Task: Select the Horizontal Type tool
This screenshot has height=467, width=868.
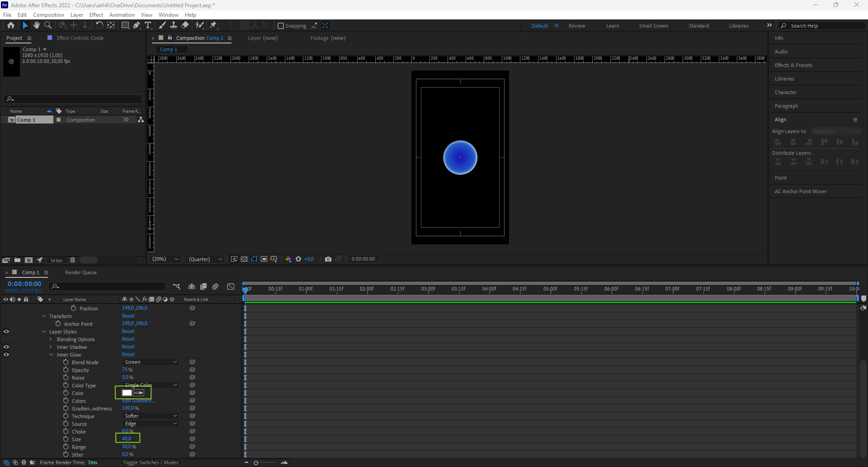Action: (x=148, y=25)
